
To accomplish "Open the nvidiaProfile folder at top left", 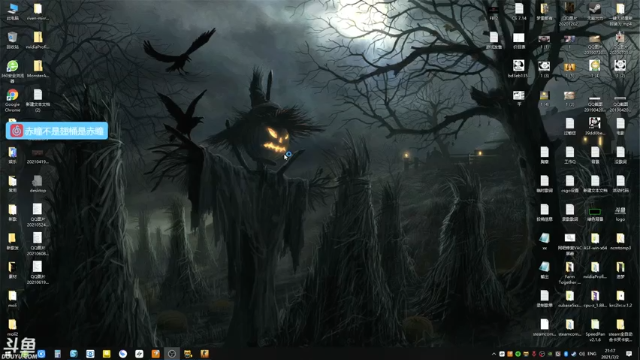I will pos(38,40).
